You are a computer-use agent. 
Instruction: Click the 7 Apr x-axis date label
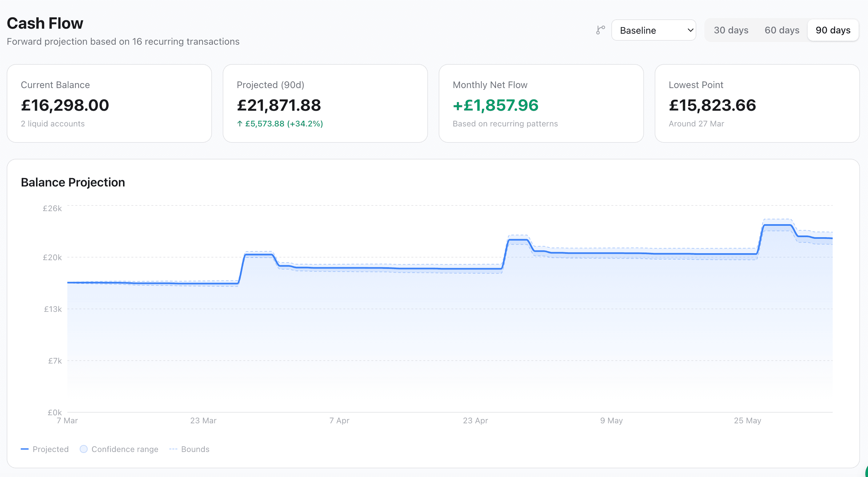[x=339, y=420]
